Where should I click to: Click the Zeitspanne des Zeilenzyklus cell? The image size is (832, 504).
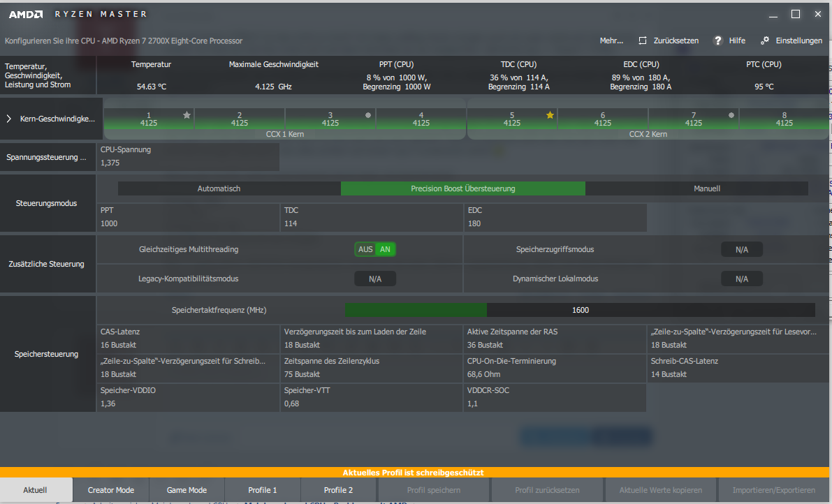pos(372,368)
